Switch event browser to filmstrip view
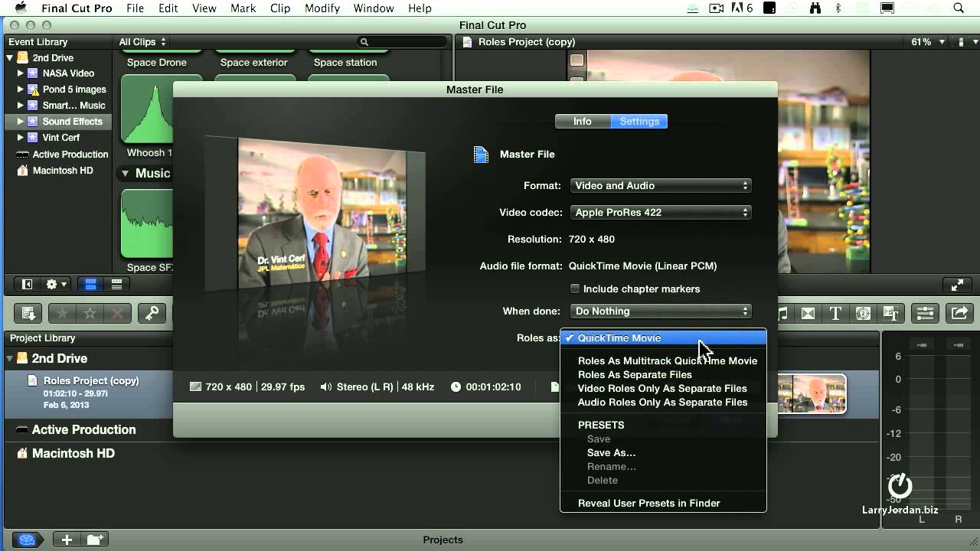The width and height of the screenshot is (980, 551). click(90, 285)
